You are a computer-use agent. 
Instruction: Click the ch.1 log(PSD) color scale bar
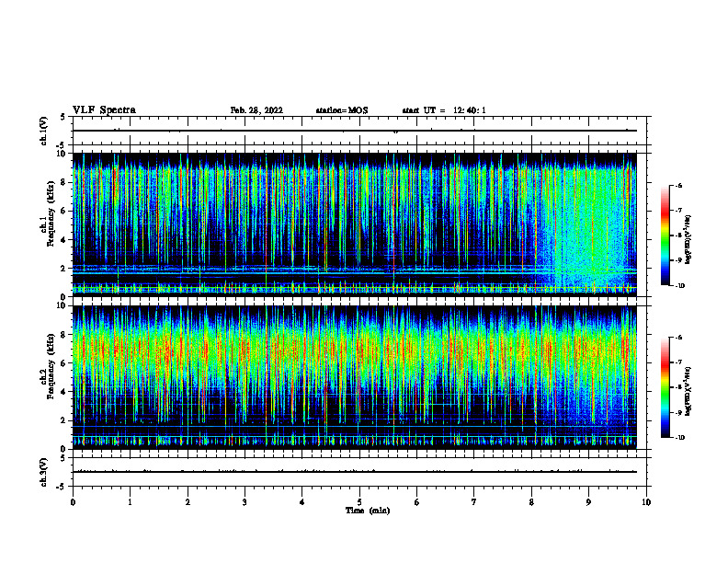(x=665, y=236)
